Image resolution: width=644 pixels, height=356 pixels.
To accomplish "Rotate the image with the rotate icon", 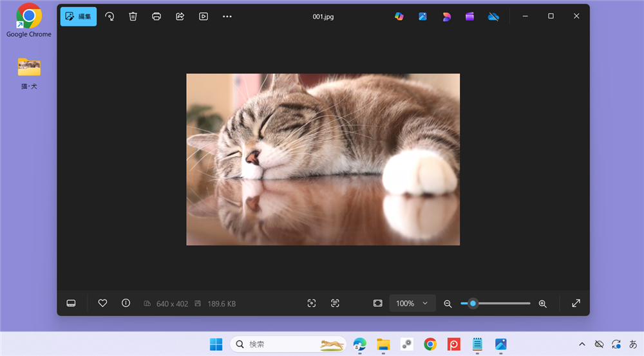I will pos(109,17).
